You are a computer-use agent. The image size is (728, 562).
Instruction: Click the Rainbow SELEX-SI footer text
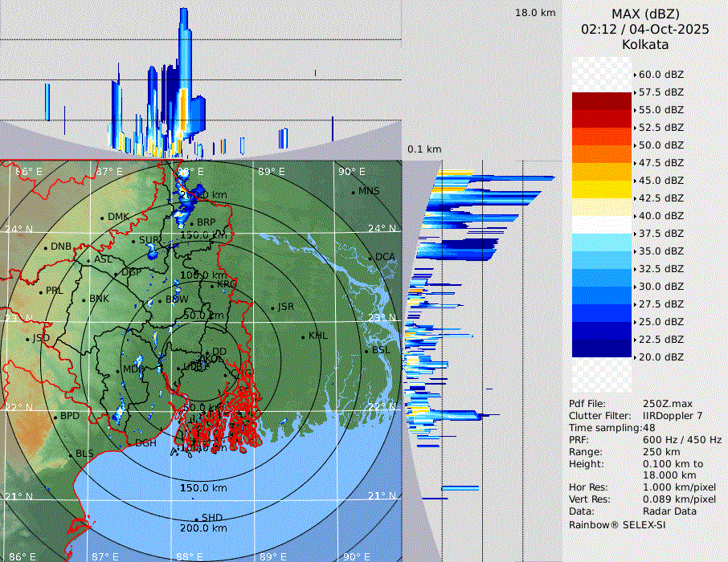[617, 524]
